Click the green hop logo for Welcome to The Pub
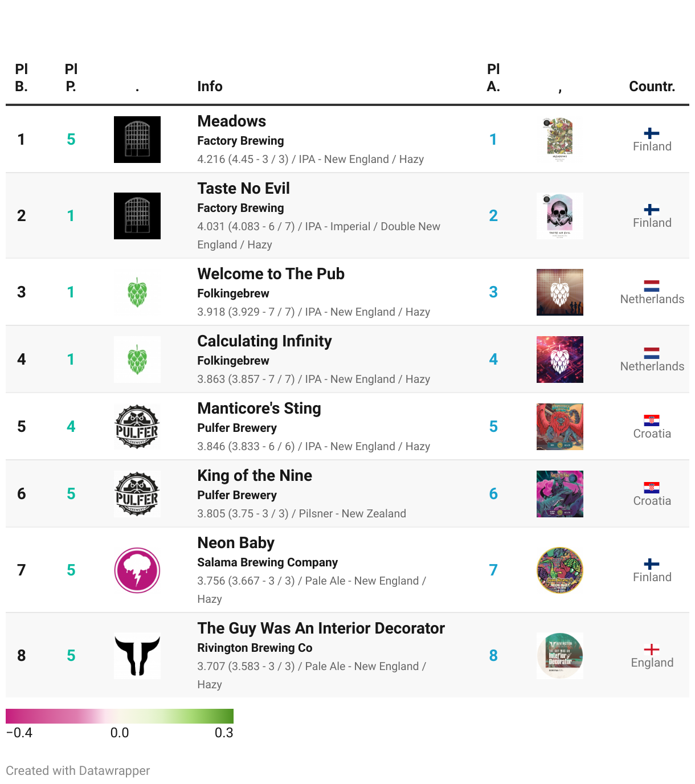Viewport: 695px width, 784px height. 137,292
